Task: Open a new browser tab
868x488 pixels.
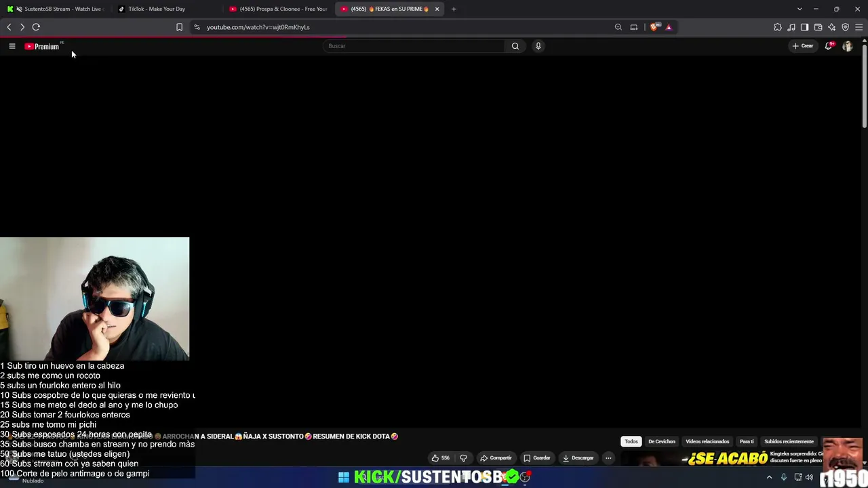Action: [454, 9]
